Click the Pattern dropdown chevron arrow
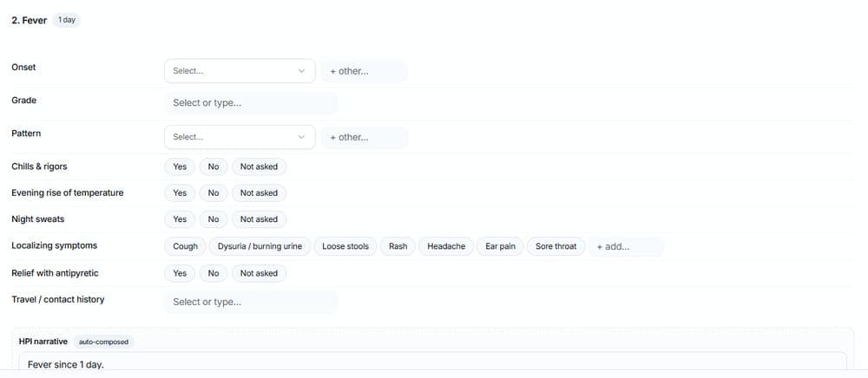The image size is (868, 378). (x=302, y=137)
